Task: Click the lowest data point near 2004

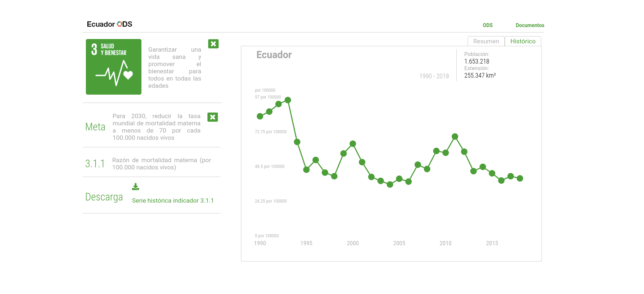Action: tap(390, 185)
